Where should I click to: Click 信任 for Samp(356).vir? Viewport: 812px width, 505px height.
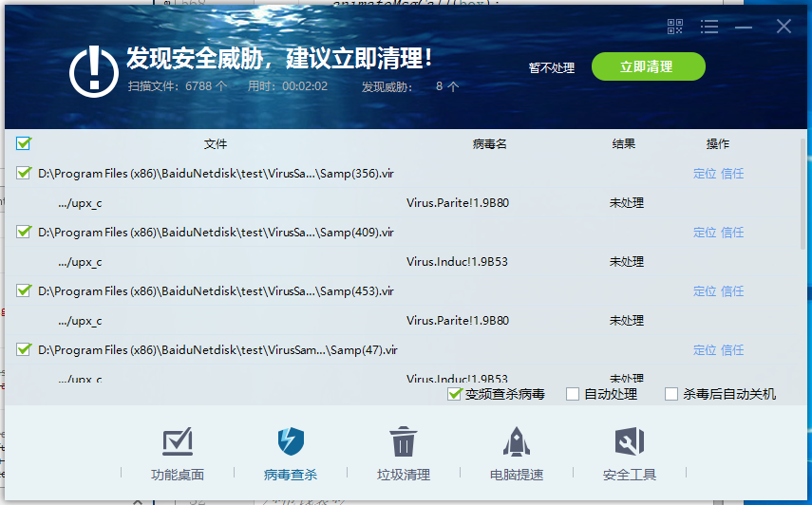(x=732, y=174)
